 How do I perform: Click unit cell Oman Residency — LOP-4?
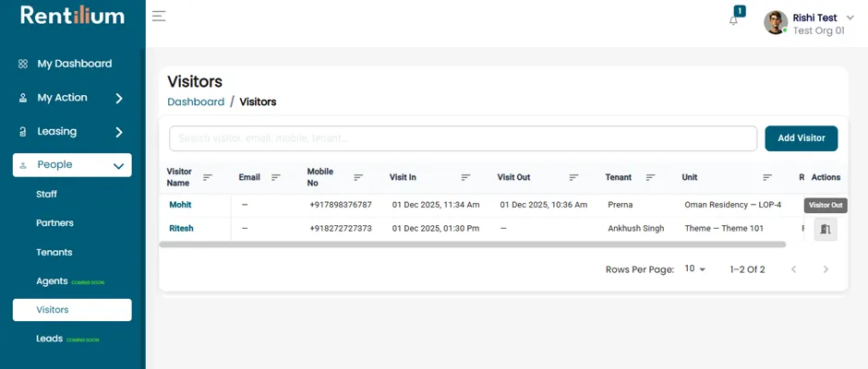click(x=732, y=205)
